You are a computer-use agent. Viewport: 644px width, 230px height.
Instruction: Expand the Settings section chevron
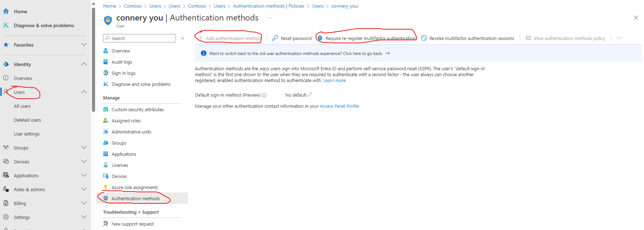tap(84, 217)
